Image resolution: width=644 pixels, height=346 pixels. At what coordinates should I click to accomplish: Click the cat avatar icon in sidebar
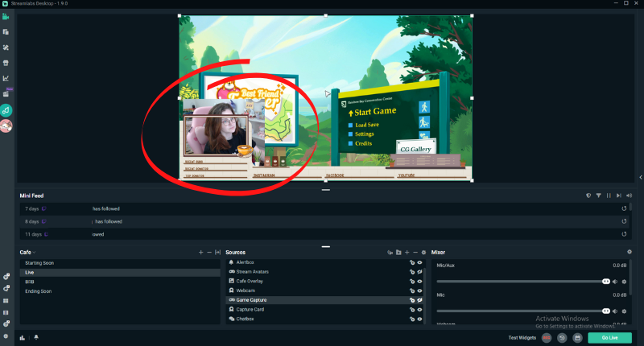6,126
